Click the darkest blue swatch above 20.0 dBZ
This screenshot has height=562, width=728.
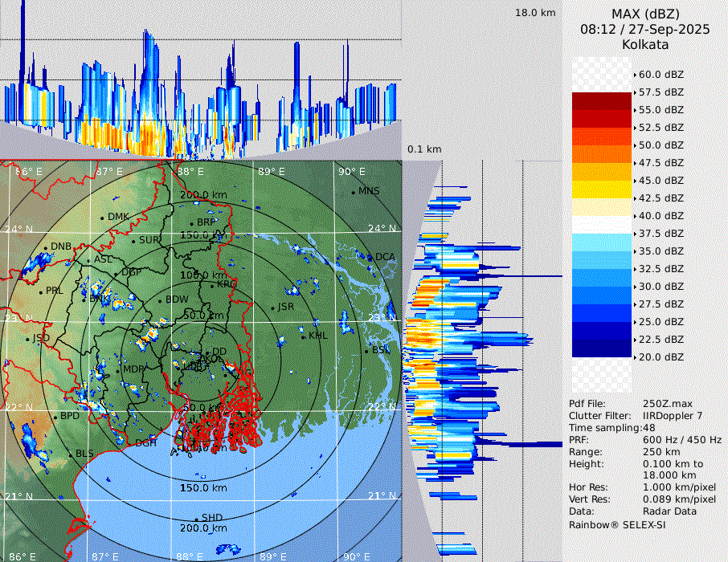[x=602, y=348]
